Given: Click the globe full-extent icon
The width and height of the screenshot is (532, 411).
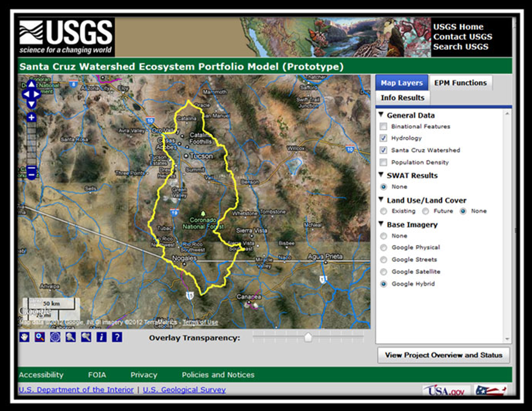Looking at the screenshot, I should pos(55,337).
